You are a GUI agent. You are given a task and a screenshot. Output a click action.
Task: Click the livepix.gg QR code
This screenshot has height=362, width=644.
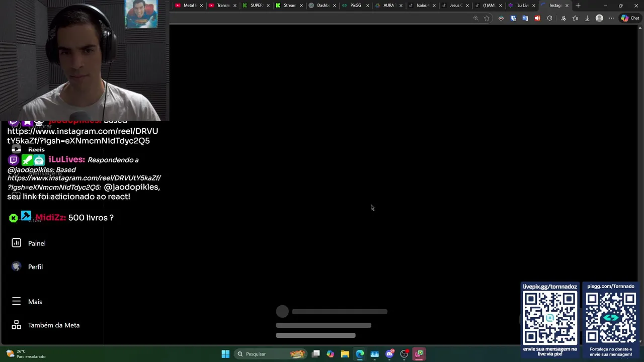point(550,318)
